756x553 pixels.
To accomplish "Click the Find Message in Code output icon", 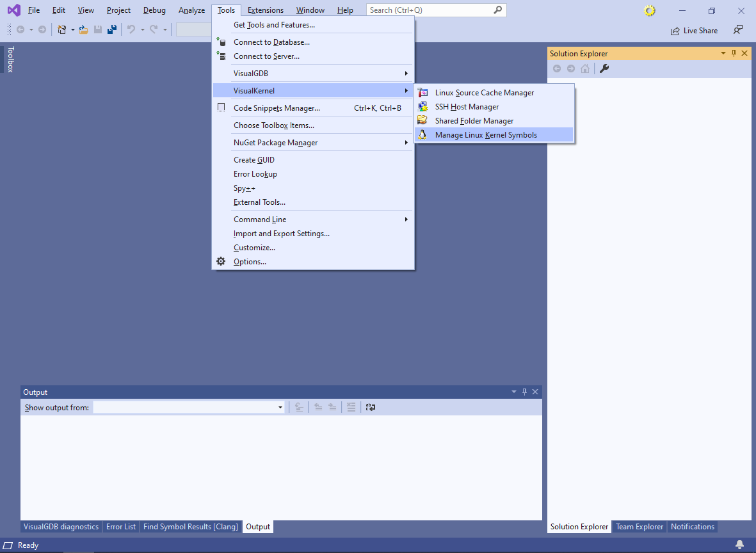I will coord(299,408).
